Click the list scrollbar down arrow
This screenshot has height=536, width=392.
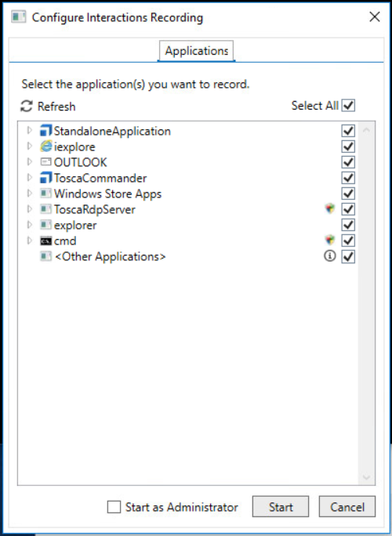tap(366, 477)
